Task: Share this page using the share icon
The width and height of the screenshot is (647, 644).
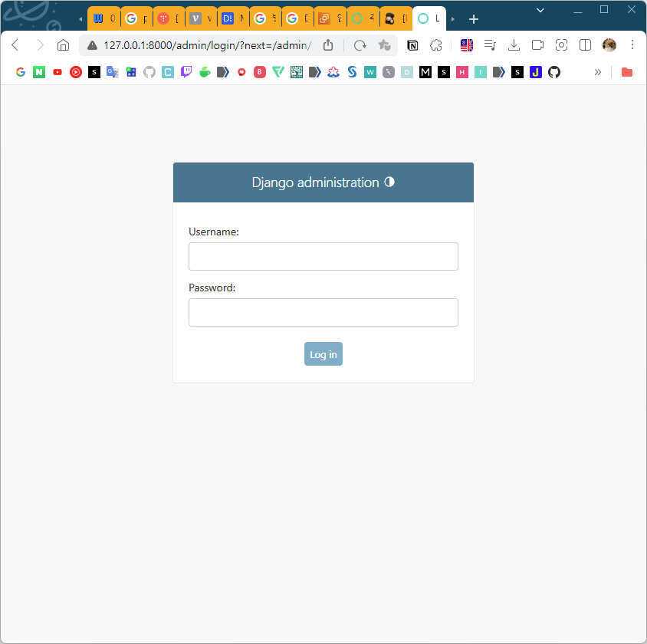Action: click(x=328, y=45)
